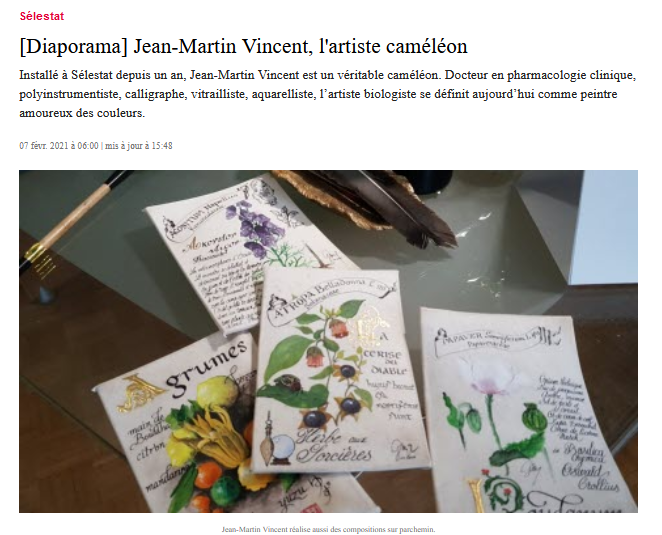This screenshot has height=535, width=662.
Task: Click the mis à jour à 15:48 text
Action: tap(138, 146)
